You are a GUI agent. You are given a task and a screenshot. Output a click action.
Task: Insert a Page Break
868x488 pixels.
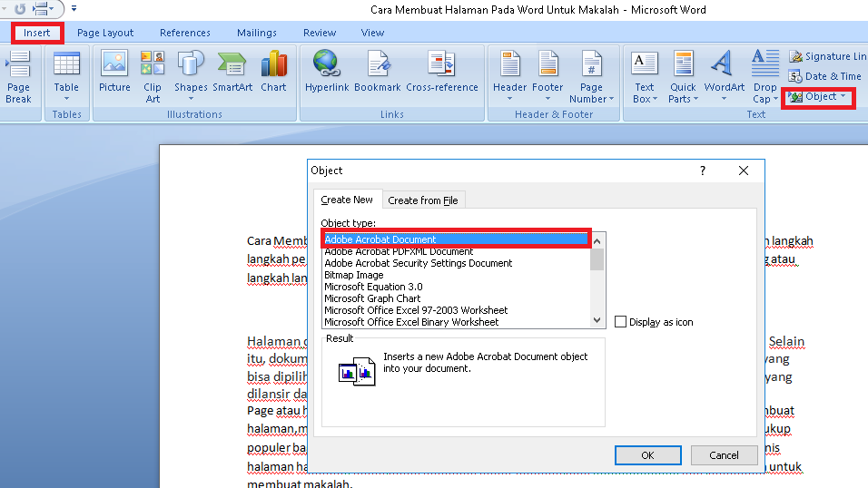[18, 77]
